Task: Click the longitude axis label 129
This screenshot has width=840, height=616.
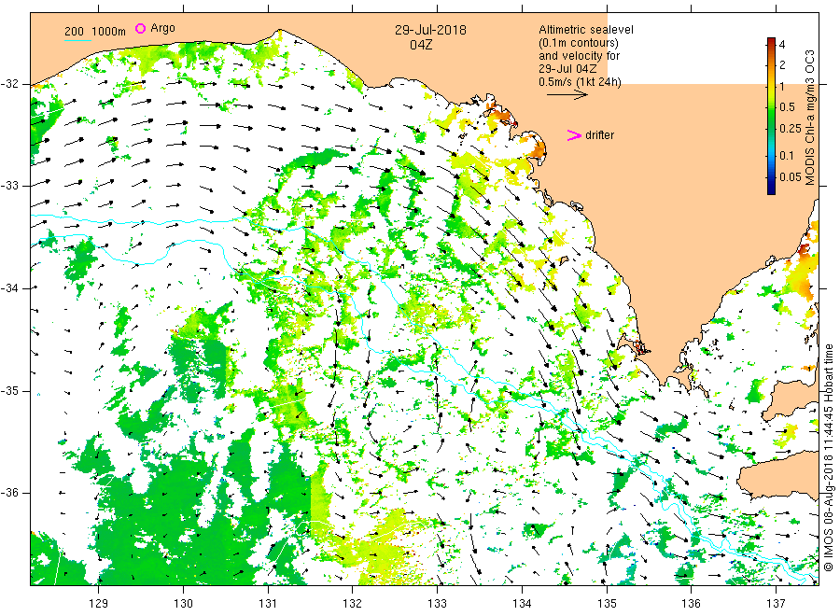Action: pos(99,604)
